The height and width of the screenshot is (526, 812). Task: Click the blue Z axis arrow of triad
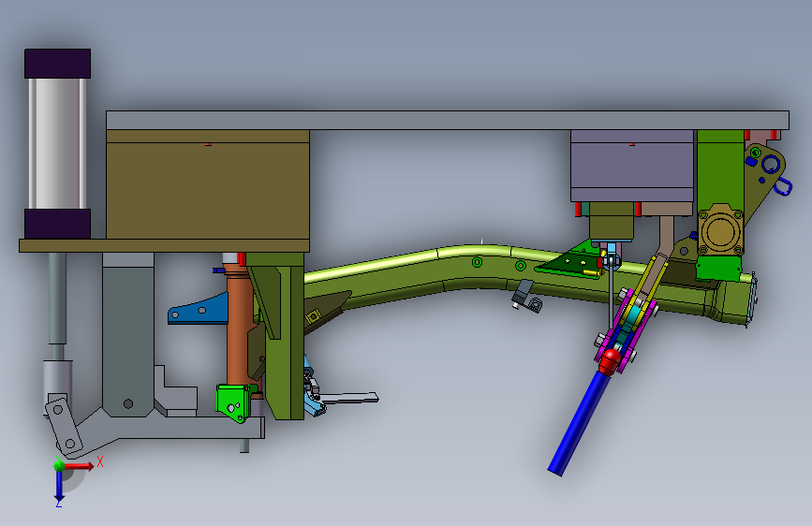click(x=59, y=485)
